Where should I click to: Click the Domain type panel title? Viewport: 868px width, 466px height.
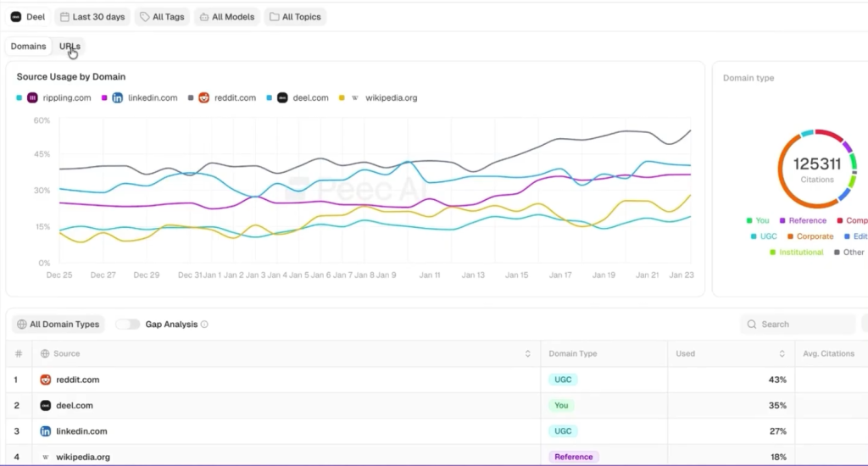(x=748, y=78)
